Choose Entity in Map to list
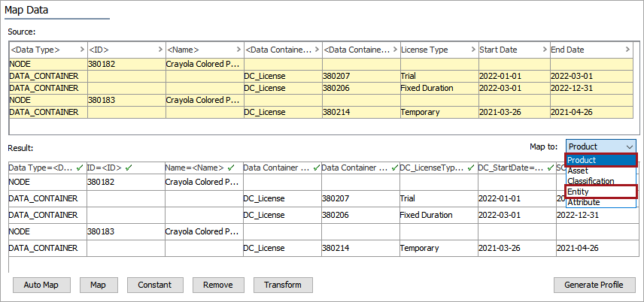 pos(601,192)
